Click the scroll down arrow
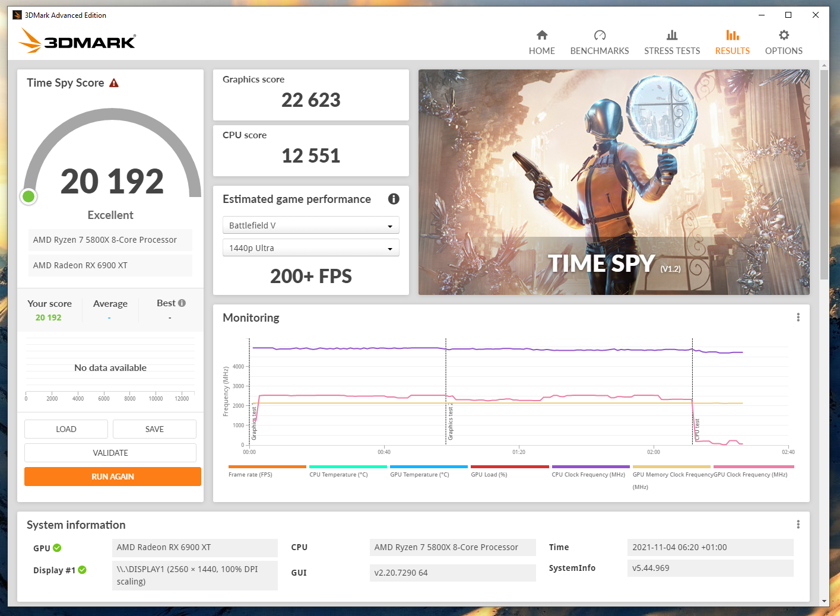The height and width of the screenshot is (616, 840). pos(824,601)
